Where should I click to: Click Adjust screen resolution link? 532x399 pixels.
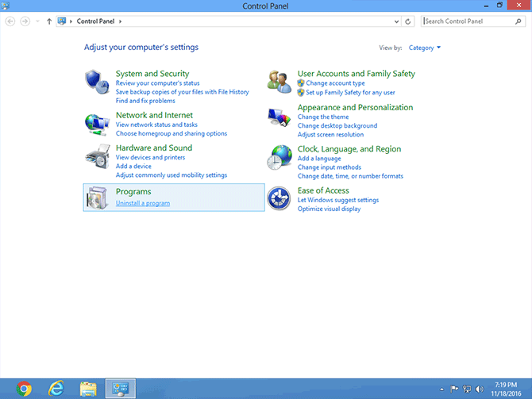pos(330,135)
